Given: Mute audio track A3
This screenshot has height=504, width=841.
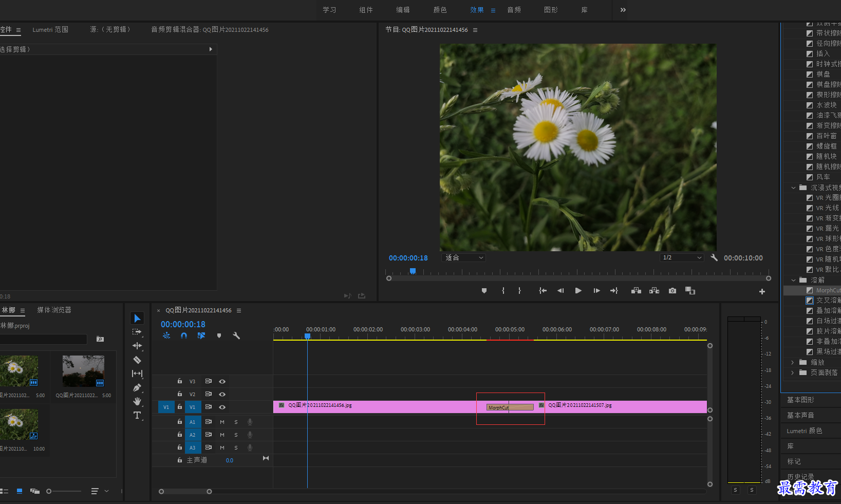Looking at the screenshot, I should (x=222, y=447).
